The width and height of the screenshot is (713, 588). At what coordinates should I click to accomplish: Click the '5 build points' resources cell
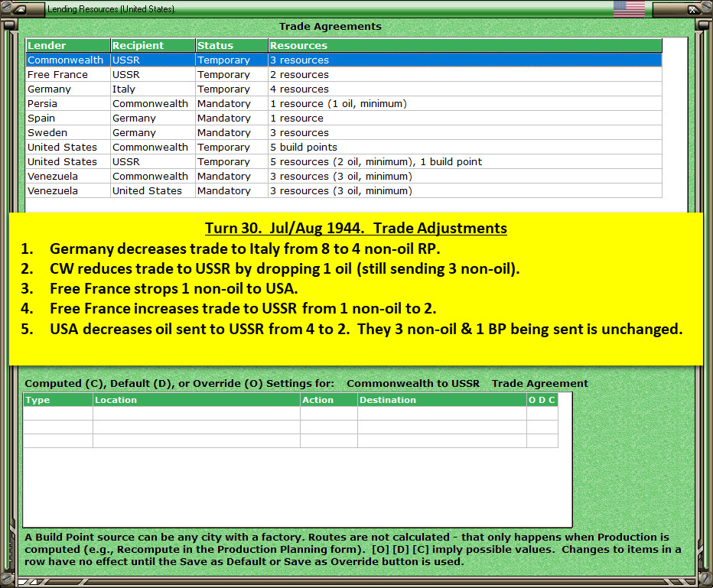pos(465,148)
